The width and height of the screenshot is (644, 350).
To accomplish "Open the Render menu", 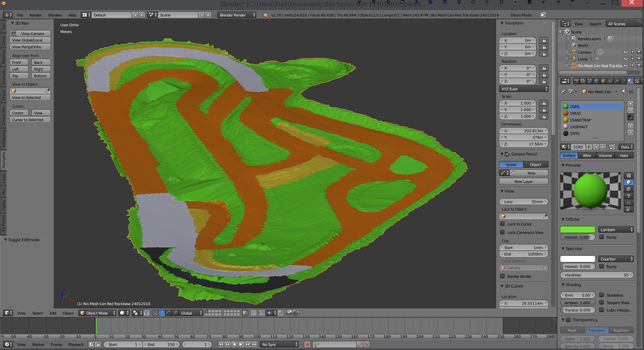I will click(x=35, y=15).
